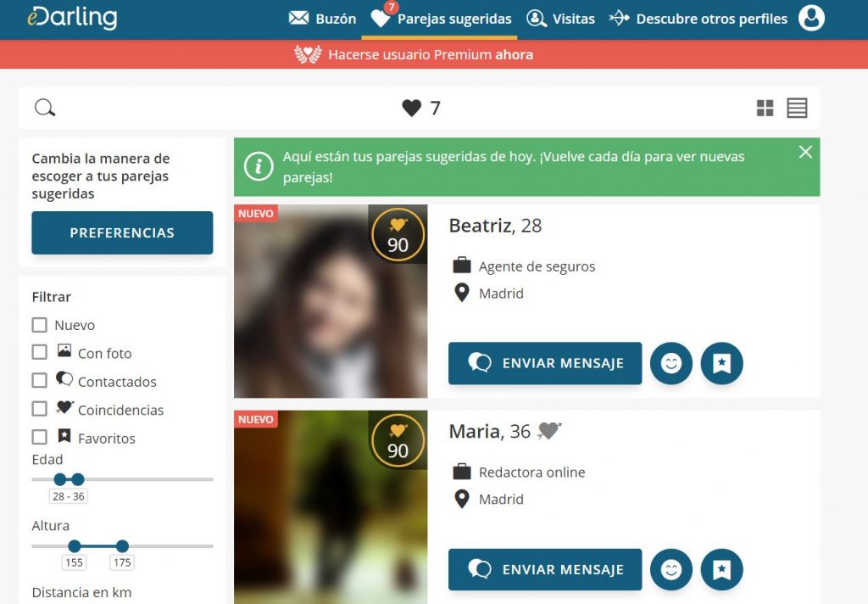Open the user profile avatar icon
The height and width of the screenshot is (604, 868).
coord(811,18)
